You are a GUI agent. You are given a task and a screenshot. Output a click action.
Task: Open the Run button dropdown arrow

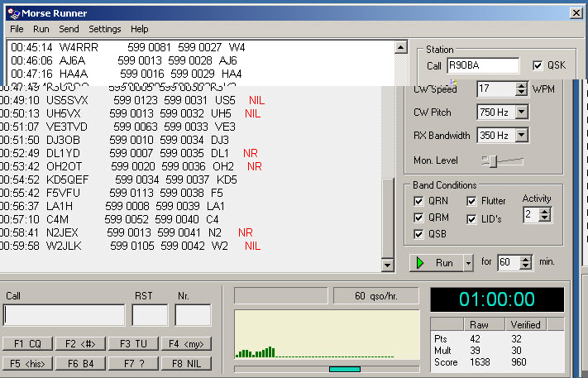(469, 262)
